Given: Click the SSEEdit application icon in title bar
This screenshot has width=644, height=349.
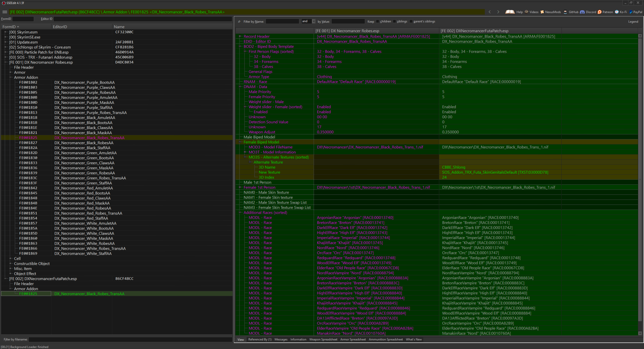Looking at the screenshot, I should click(x=4, y=3).
